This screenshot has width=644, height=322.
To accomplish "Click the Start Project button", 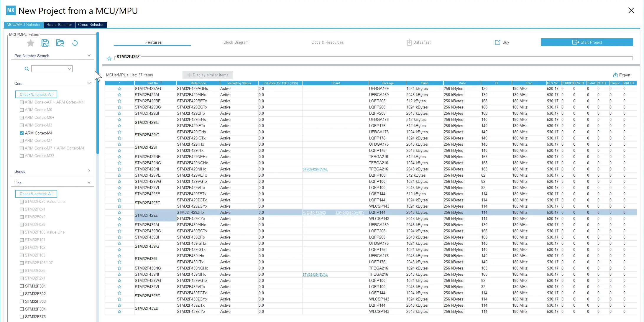I will click(x=587, y=42).
